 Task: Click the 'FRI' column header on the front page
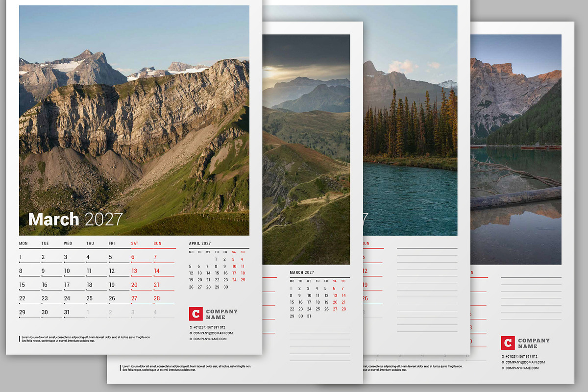pos(112,244)
